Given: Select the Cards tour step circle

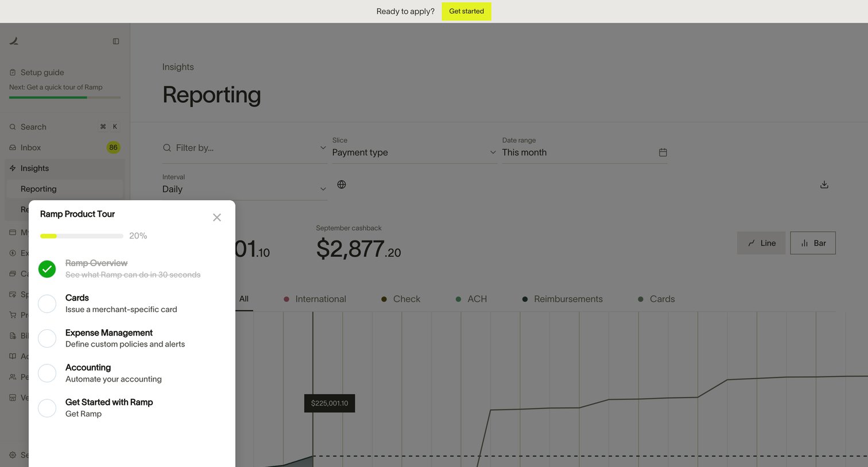Looking at the screenshot, I should [x=47, y=303].
